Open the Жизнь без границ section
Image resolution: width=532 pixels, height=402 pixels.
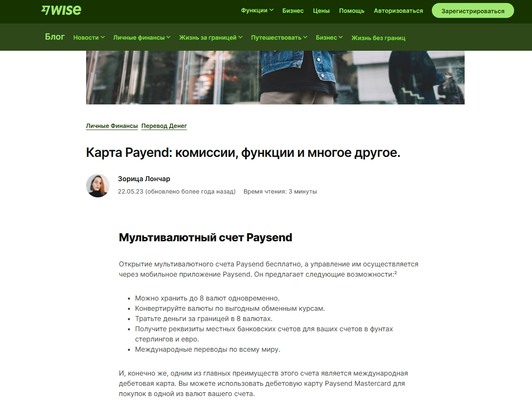click(378, 38)
